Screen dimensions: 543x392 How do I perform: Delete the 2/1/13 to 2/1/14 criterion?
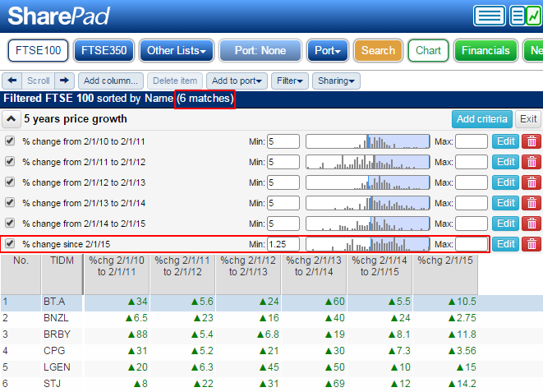531,203
